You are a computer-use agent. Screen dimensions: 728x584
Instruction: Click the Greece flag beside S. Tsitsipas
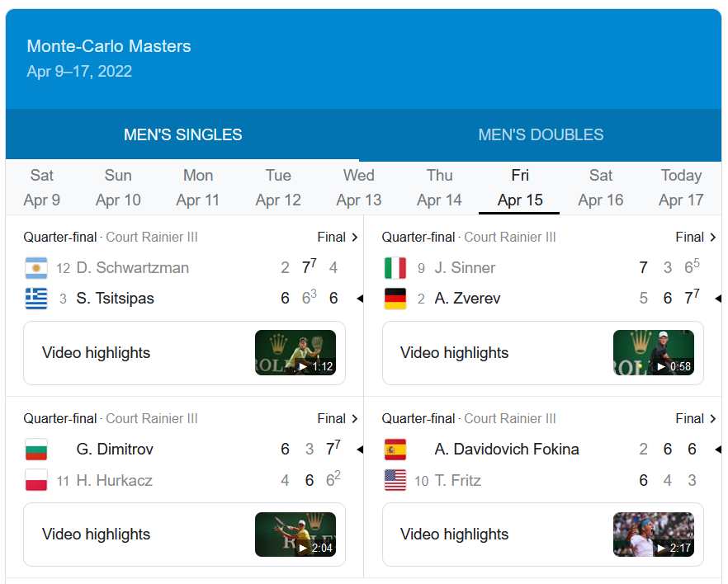(x=36, y=299)
